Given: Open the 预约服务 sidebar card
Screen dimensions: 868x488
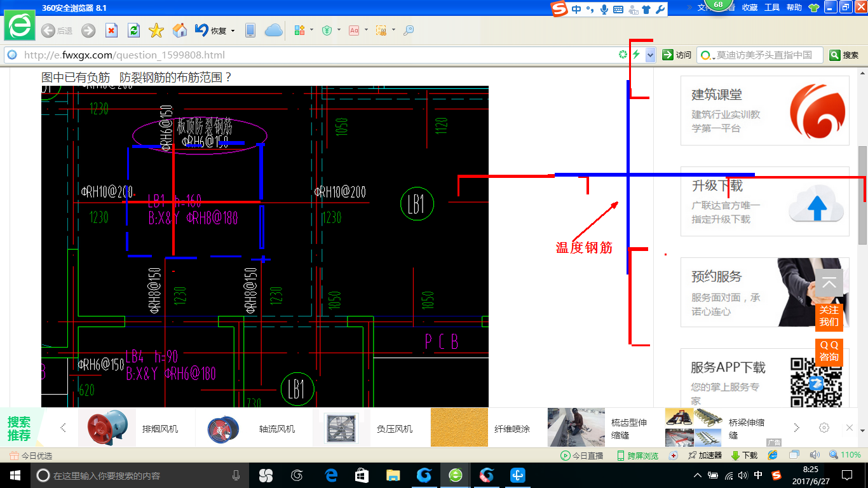Looking at the screenshot, I should [765, 292].
